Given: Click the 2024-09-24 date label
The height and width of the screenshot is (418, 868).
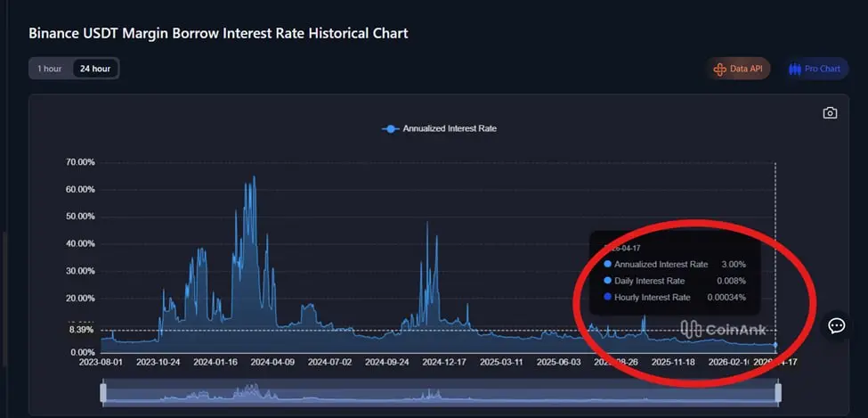Looking at the screenshot, I should coord(387,362).
